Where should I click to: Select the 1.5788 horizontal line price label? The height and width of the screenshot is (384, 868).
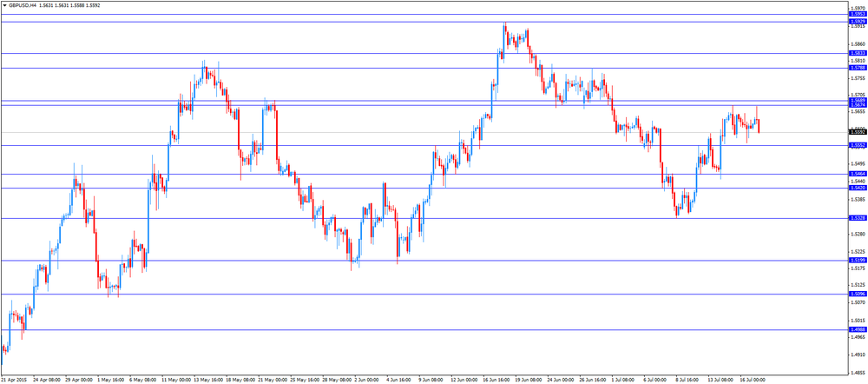coord(857,68)
